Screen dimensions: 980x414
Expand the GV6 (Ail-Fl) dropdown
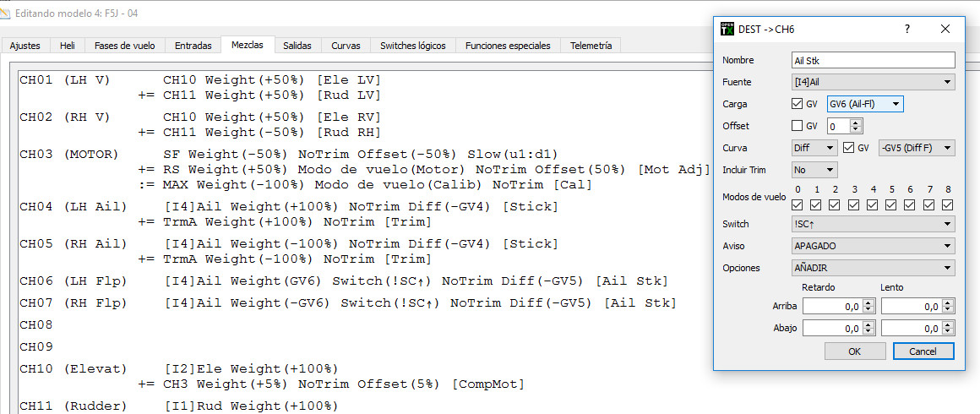pos(865,104)
